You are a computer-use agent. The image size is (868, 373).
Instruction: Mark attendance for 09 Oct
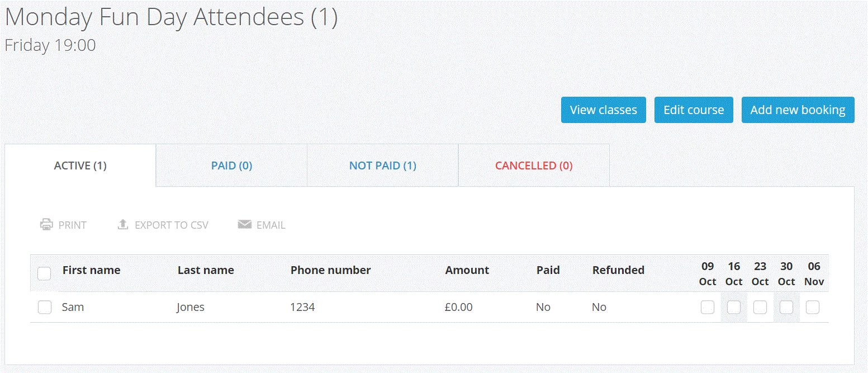(708, 307)
